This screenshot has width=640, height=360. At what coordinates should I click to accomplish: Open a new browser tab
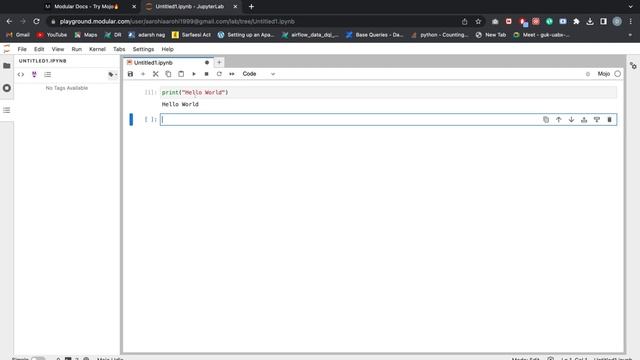(x=251, y=7)
